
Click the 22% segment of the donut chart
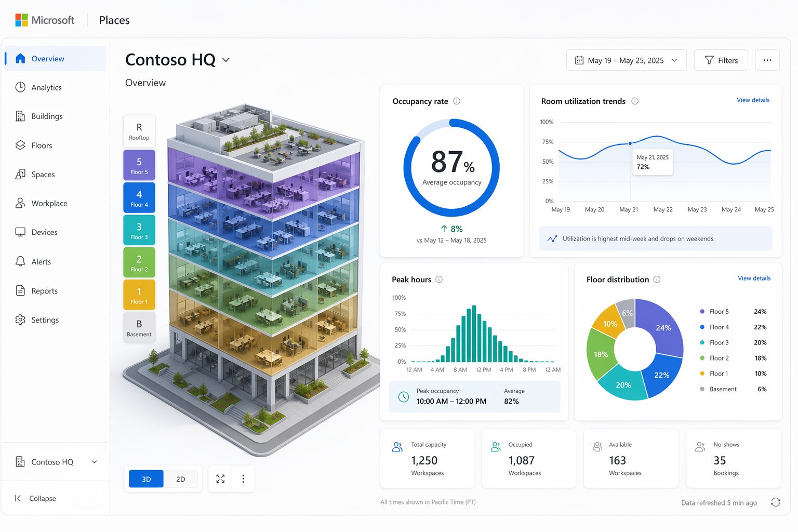(x=662, y=374)
